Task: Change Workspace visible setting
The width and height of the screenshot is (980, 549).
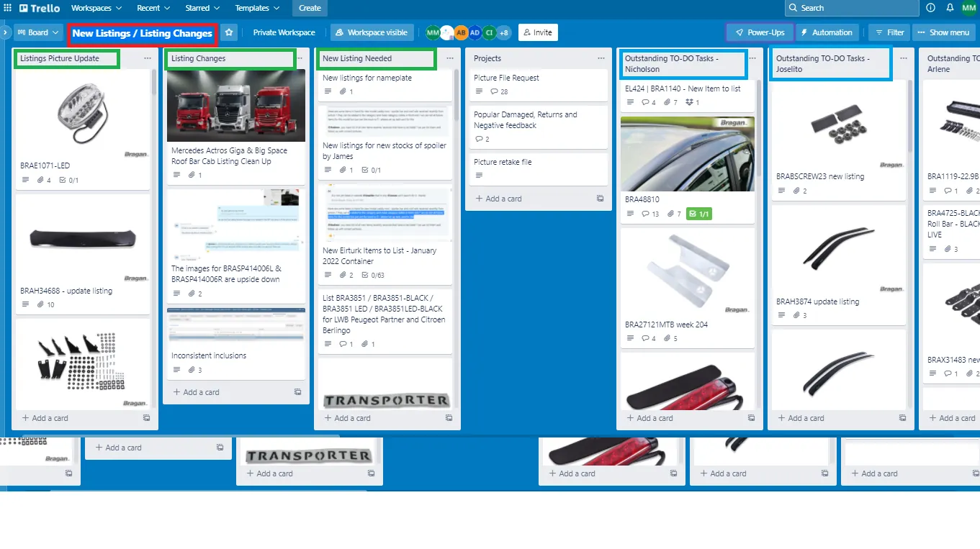Action: click(372, 32)
